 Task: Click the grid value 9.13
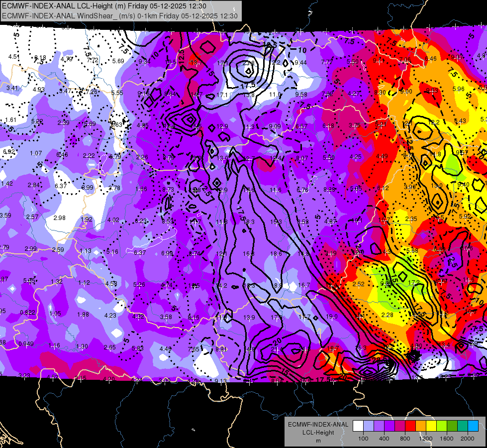pyautogui.click(x=220, y=380)
